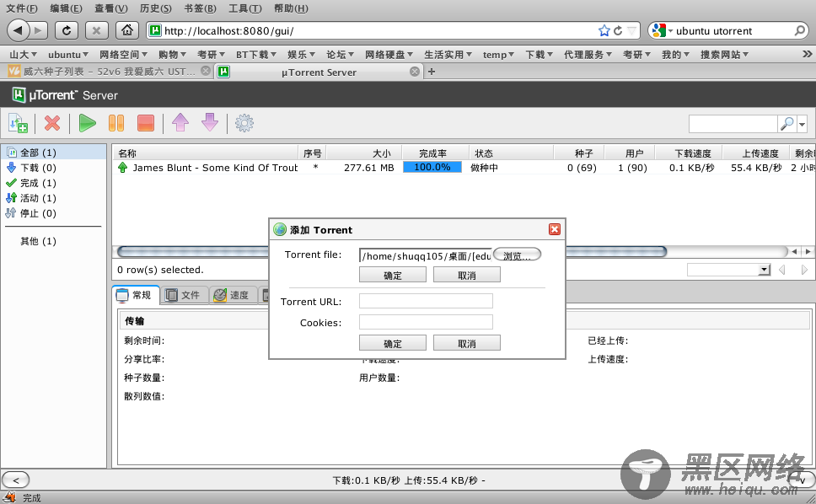Screen dimensions: 816x504
Task: Bookmark page with star icon
Action: (x=604, y=30)
